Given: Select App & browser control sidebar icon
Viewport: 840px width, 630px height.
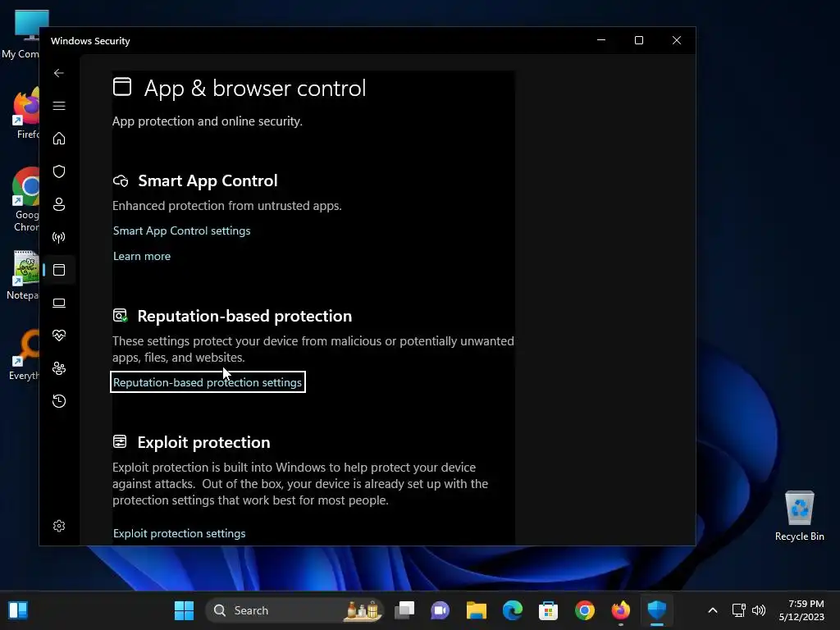Looking at the screenshot, I should point(59,270).
